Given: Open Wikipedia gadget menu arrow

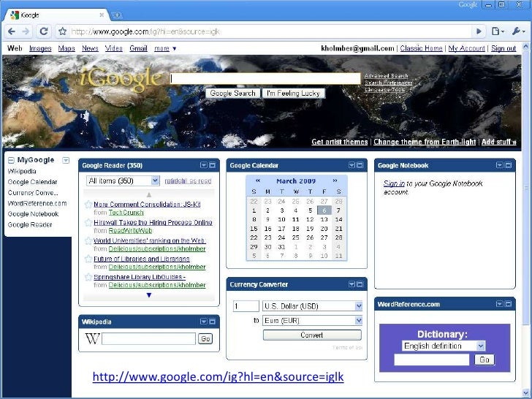Looking at the screenshot, I should tap(204, 322).
